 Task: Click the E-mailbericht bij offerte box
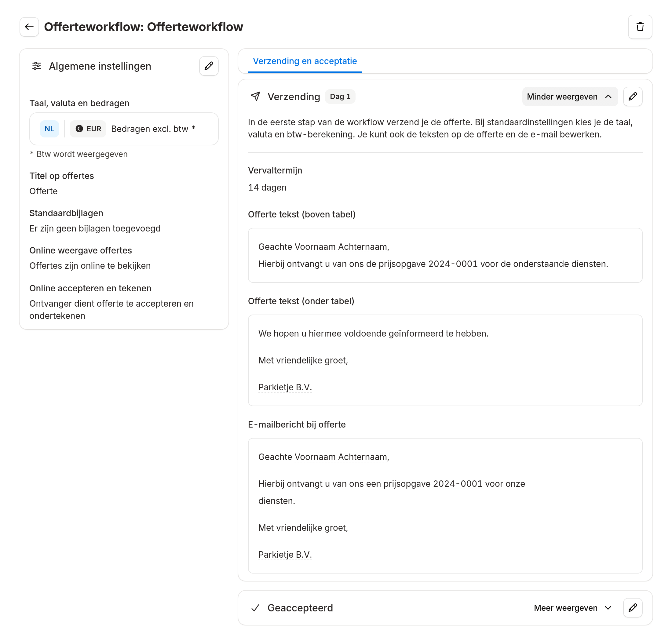[445, 505]
